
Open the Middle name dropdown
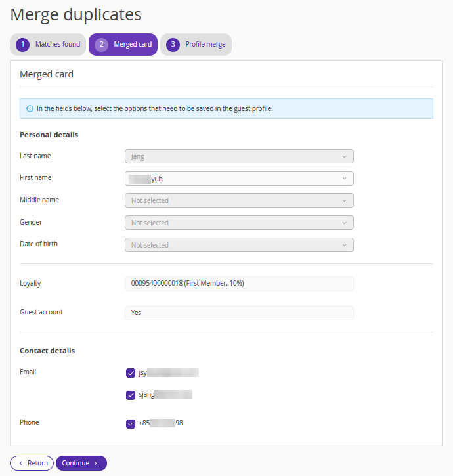239,200
